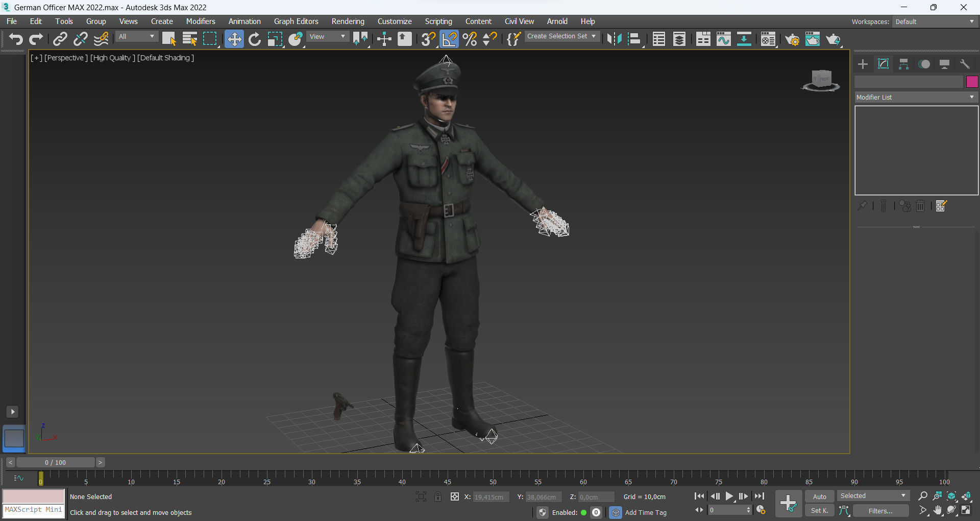Open the Create command panel tab

click(863, 64)
